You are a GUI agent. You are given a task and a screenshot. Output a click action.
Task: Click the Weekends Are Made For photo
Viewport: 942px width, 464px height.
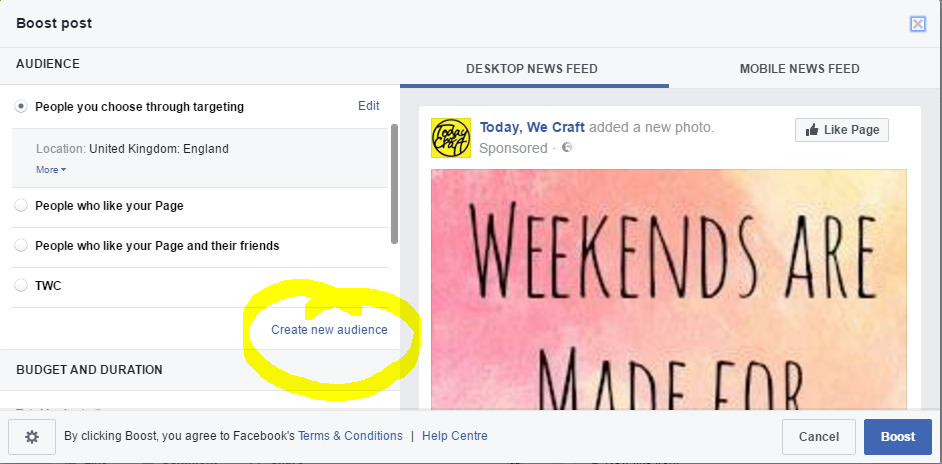[669, 288]
